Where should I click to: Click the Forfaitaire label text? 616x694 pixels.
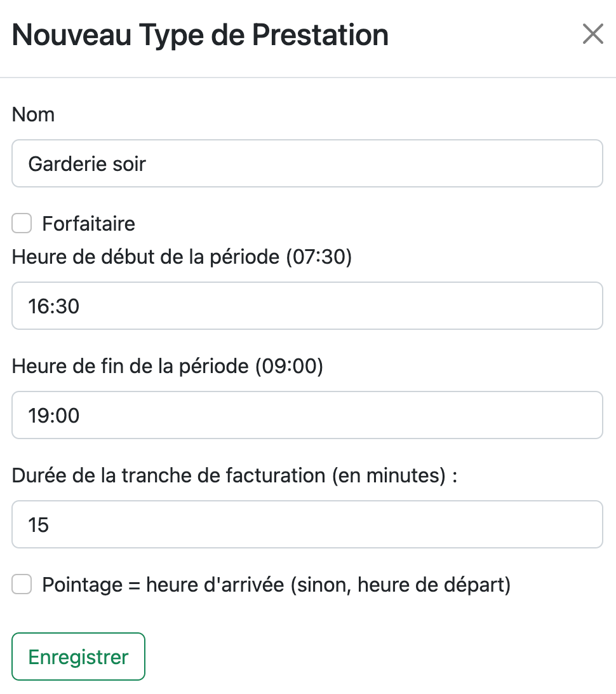coord(88,224)
